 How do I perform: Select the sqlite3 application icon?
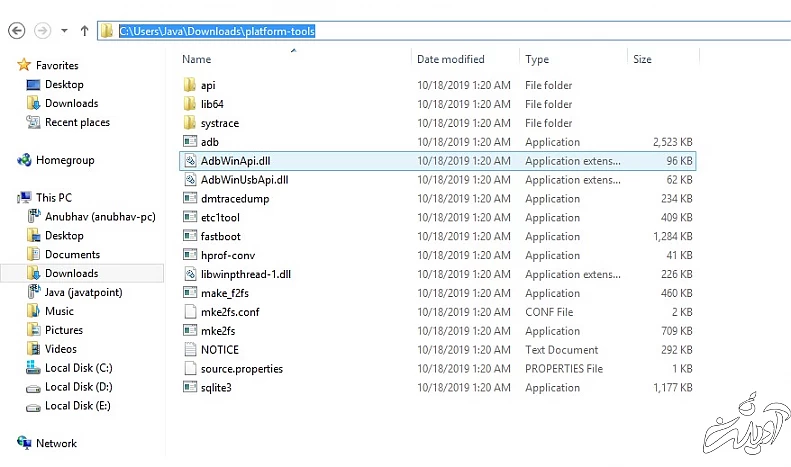(x=192, y=387)
